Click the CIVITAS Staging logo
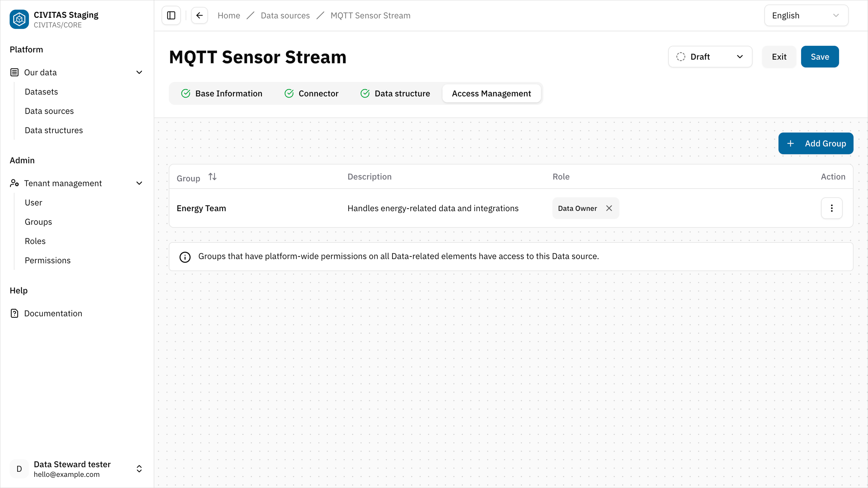This screenshot has width=868, height=488. pyautogui.click(x=19, y=19)
